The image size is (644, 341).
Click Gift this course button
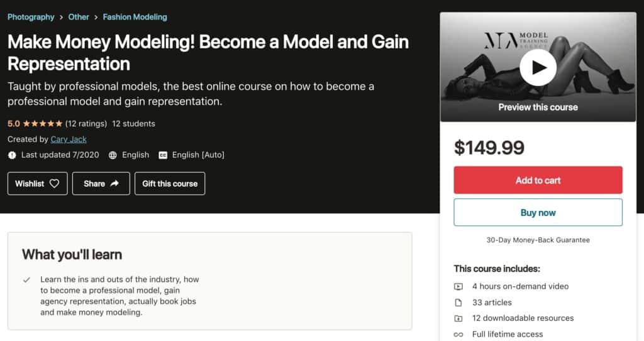[x=170, y=183]
